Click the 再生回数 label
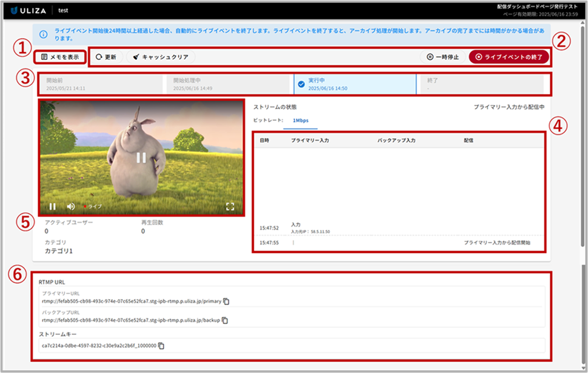The image size is (588, 373). tap(152, 223)
